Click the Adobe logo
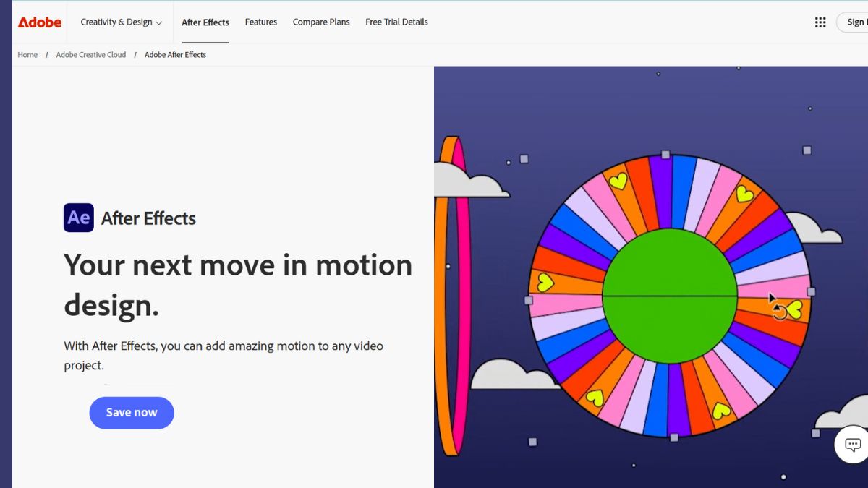868x488 pixels. 40,22
